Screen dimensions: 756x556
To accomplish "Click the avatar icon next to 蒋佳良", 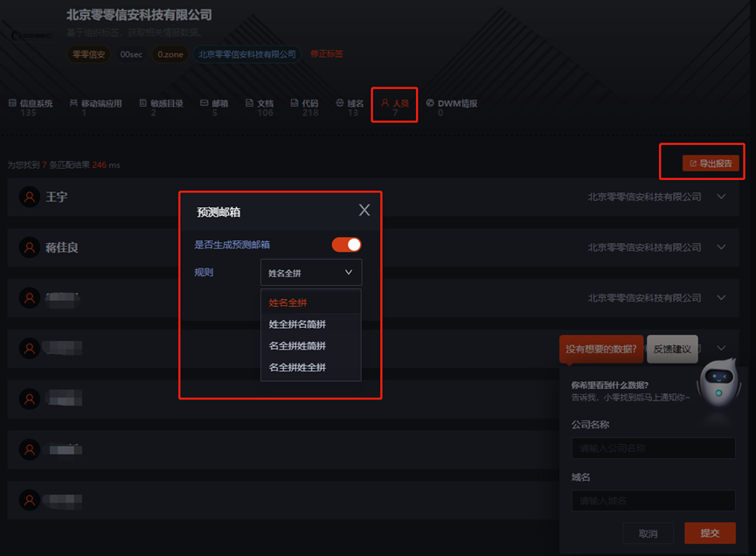I will click(31, 248).
